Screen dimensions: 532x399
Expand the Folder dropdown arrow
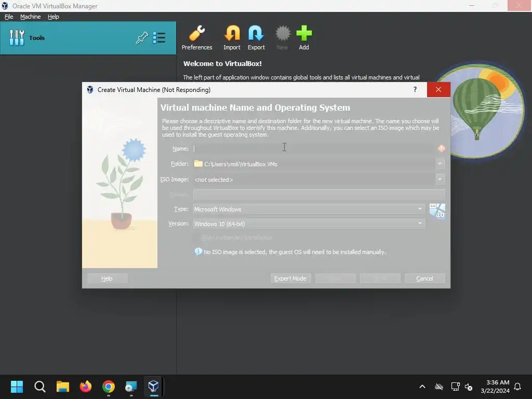440,164
